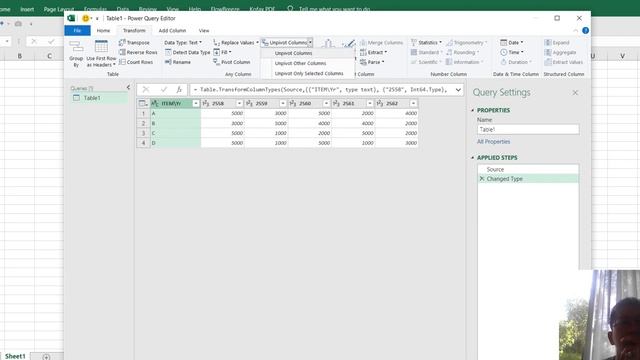Click the Rename button
640x360 pixels.
178,62
